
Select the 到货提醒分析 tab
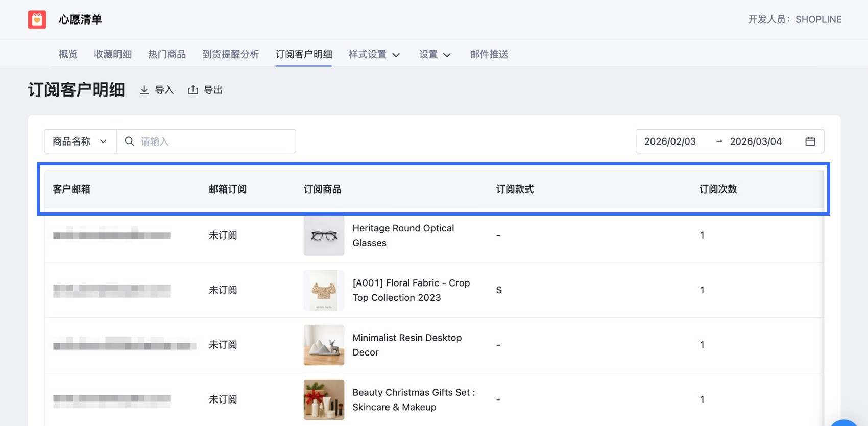230,54
